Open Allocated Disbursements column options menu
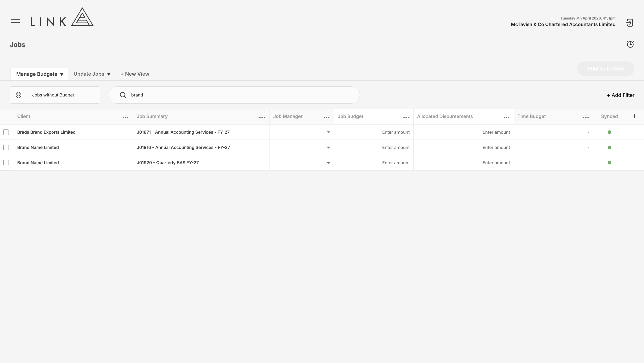The height and width of the screenshot is (363, 644). click(506, 117)
